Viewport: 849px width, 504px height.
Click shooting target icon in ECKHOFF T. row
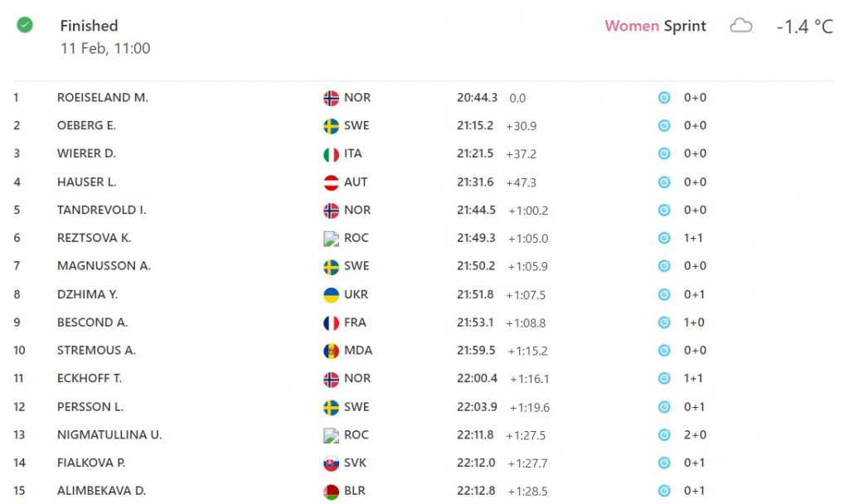(664, 378)
